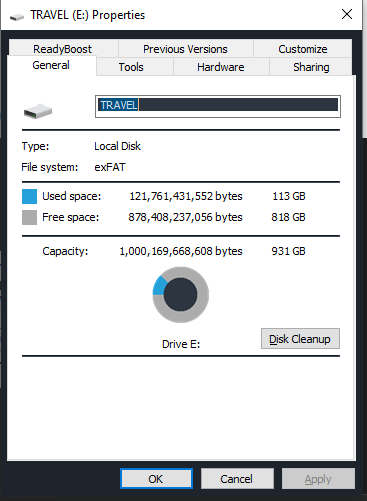Open the Hardware tab
The image size is (367, 501).
(x=221, y=67)
